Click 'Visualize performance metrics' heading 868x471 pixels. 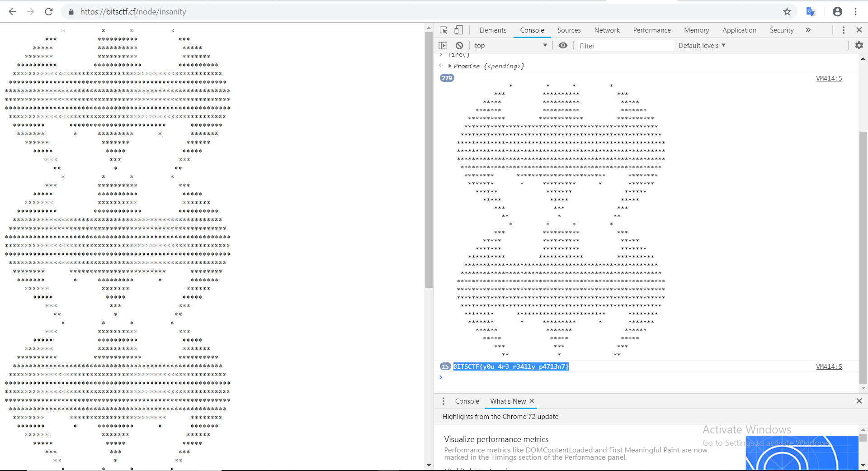(496, 439)
